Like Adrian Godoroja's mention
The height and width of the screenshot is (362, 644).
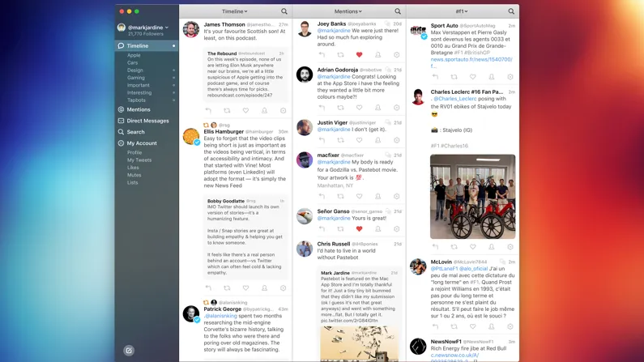pyautogui.click(x=359, y=108)
